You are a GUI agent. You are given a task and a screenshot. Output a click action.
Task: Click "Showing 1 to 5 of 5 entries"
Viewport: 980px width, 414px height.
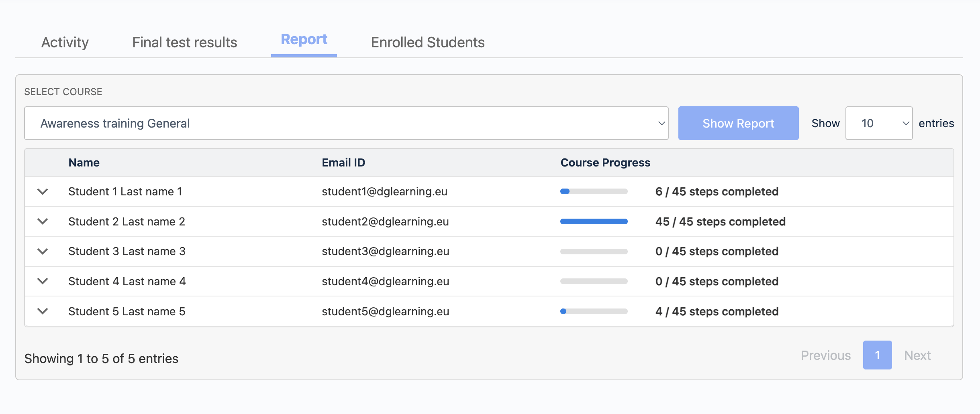(101, 358)
